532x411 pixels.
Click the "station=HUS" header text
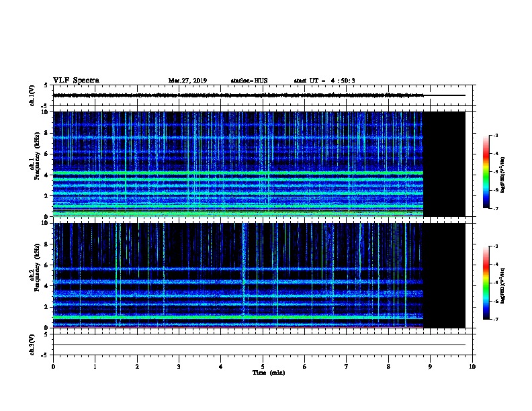pos(249,81)
